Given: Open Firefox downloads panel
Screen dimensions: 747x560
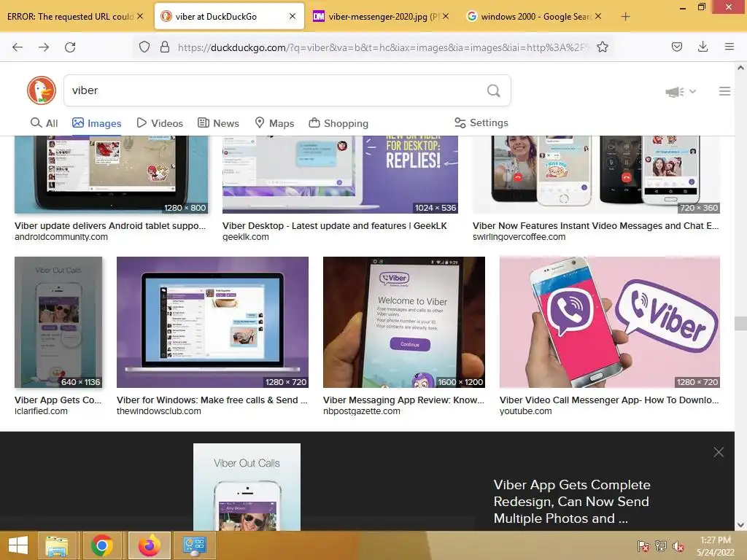Looking at the screenshot, I should (x=703, y=47).
